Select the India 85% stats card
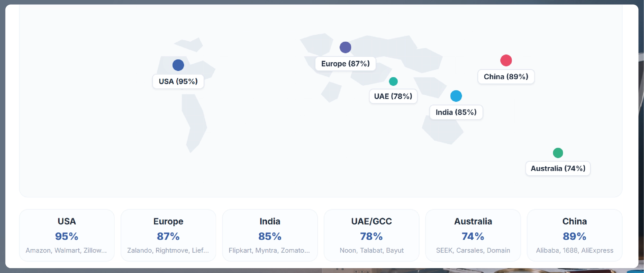Viewport: 644px width, 273px height. (270, 235)
